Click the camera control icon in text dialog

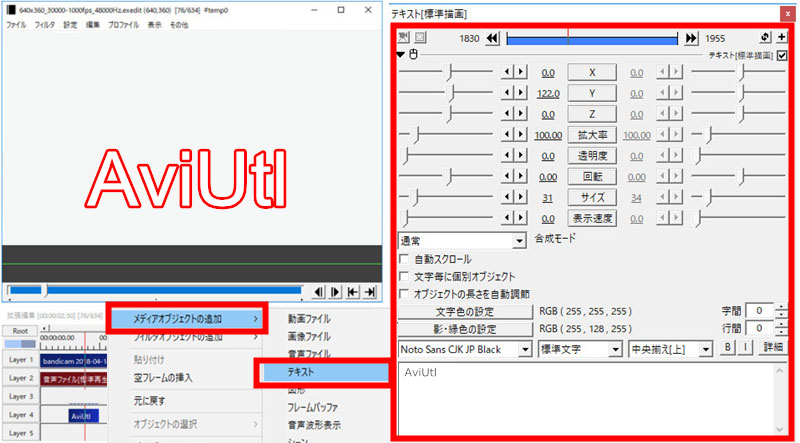coord(404,37)
